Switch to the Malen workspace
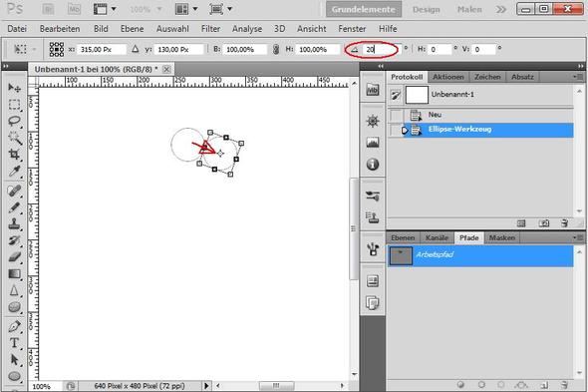 (469, 9)
